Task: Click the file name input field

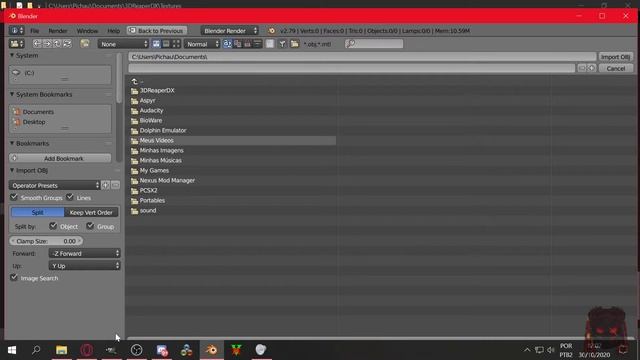Action: [352, 68]
